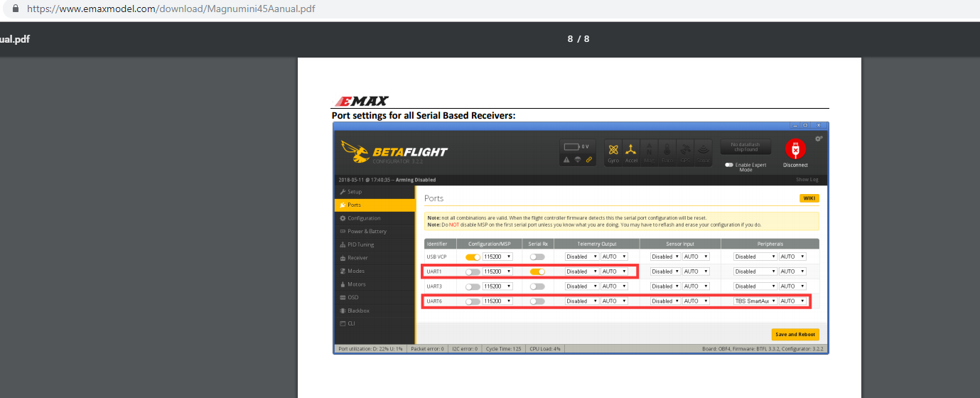Open the Configuration sidebar tab
Viewport: 980px width, 398px height.
[x=375, y=218]
